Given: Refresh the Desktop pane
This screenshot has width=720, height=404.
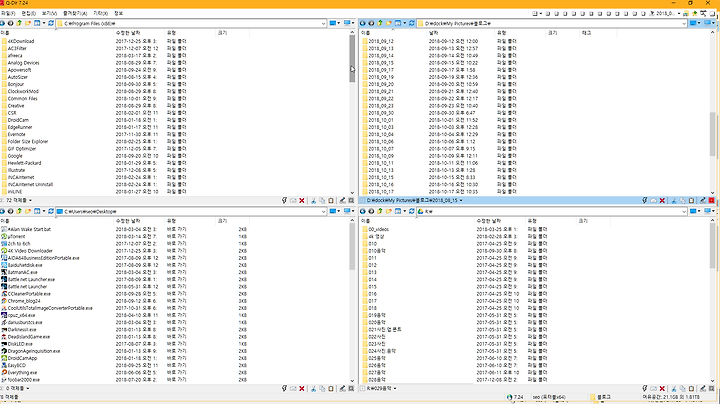Looking at the screenshot, I should 51,211.
